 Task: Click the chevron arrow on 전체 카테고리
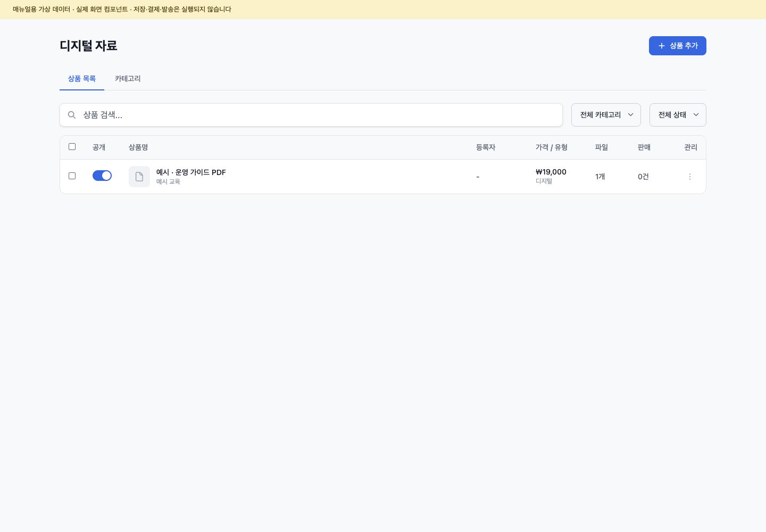pos(631,115)
